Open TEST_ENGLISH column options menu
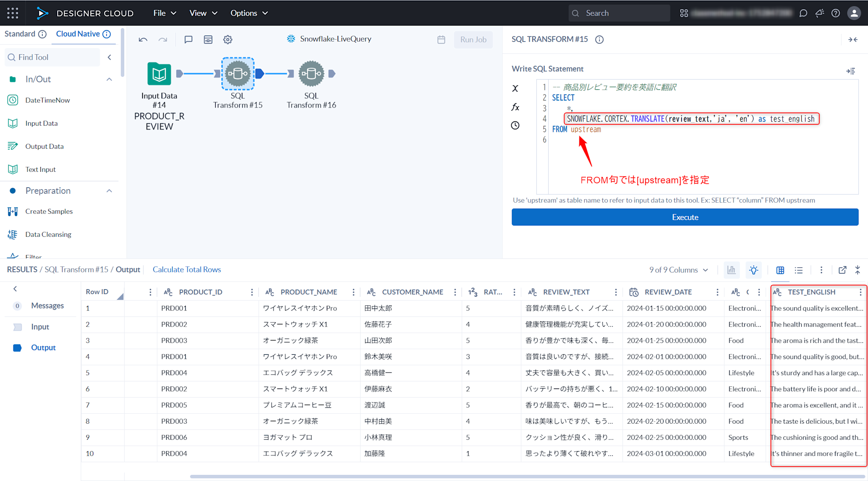Image resolution: width=868 pixels, height=481 pixels. coord(860,292)
